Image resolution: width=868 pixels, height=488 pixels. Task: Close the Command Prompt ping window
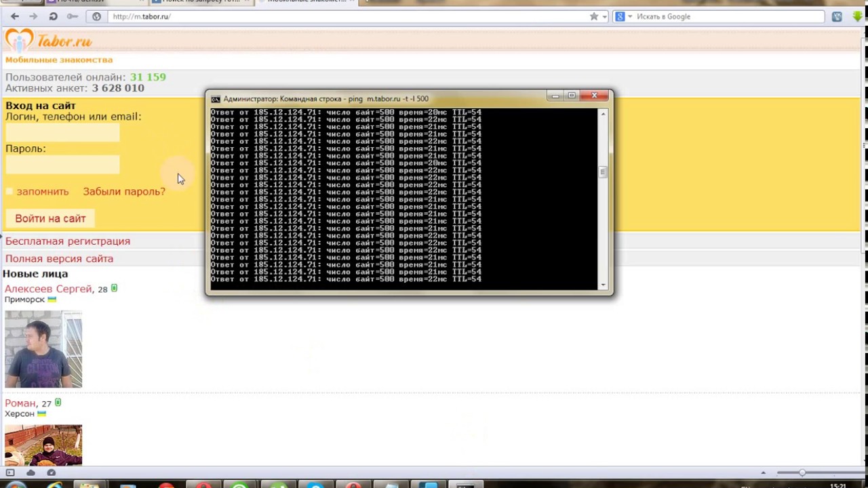595,96
